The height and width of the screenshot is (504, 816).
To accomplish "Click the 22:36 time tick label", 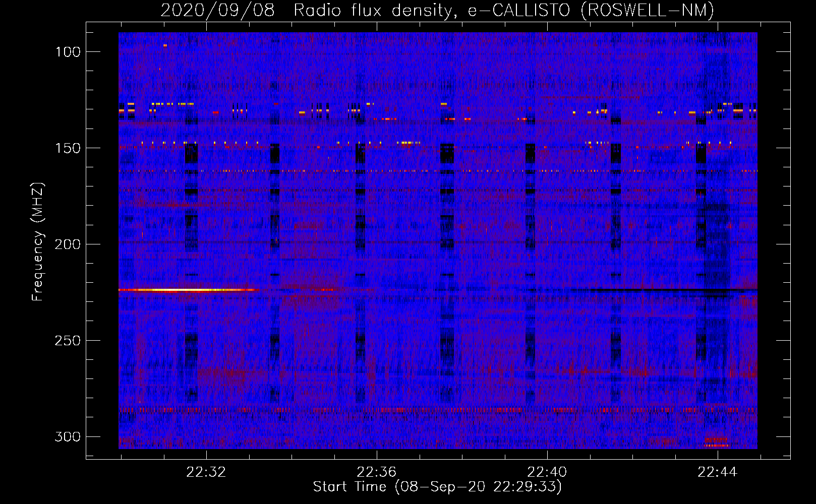I will pyautogui.click(x=376, y=472).
